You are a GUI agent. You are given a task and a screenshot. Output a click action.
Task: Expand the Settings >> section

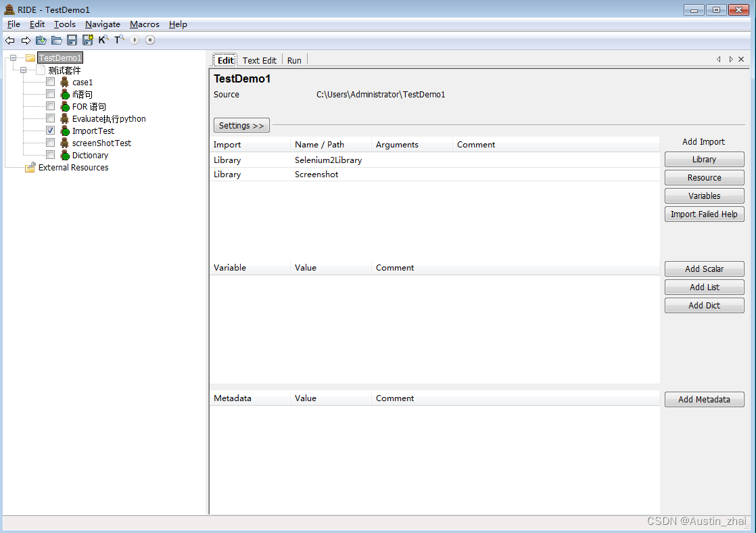click(x=241, y=125)
